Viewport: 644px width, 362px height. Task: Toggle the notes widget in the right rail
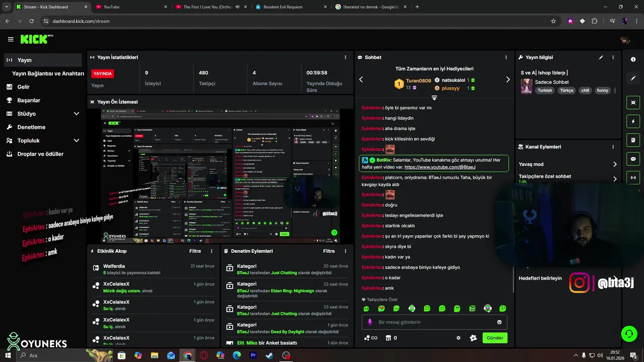click(633, 140)
